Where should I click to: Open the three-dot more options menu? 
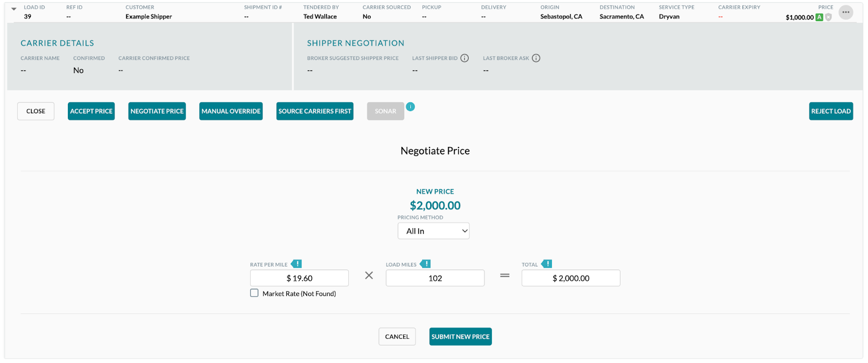tap(845, 12)
